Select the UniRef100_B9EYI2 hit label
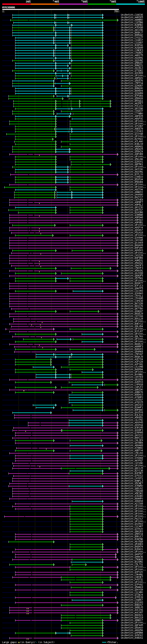 (132, 324)
